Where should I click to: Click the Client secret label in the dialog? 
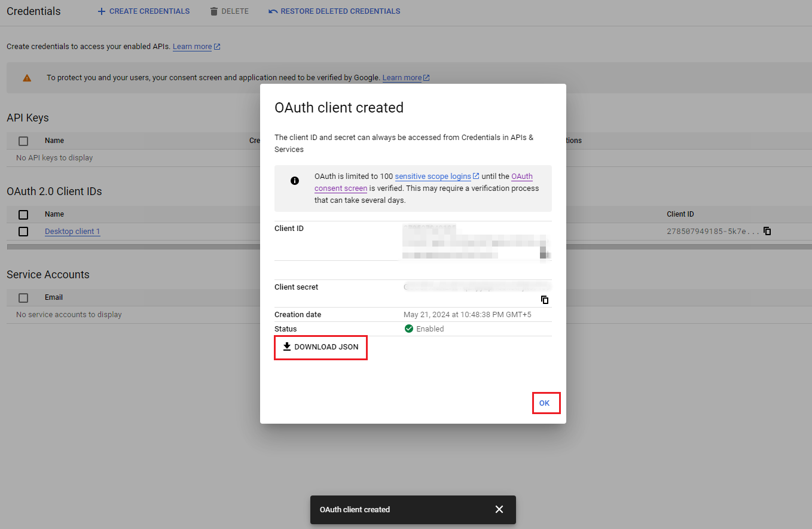tap(297, 287)
